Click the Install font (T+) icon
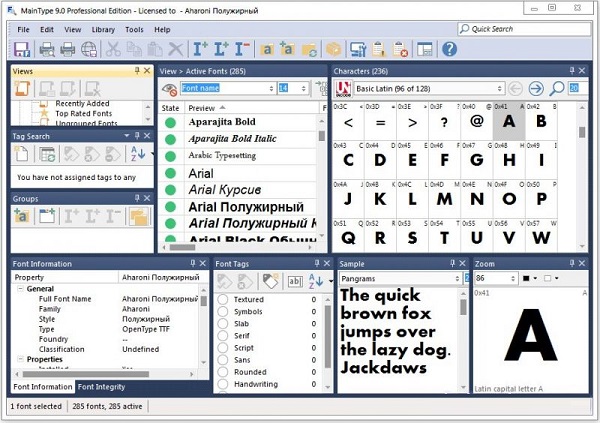Image resolution: width=600 pixels, height=423 pixels. click(x=200, y=49)
